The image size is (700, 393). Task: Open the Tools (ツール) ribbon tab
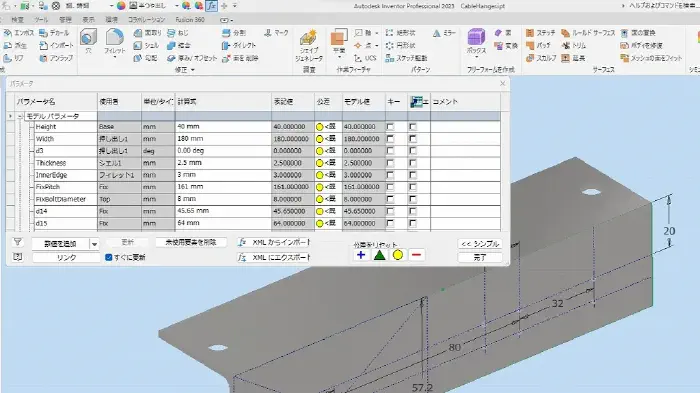click(41, 20)
